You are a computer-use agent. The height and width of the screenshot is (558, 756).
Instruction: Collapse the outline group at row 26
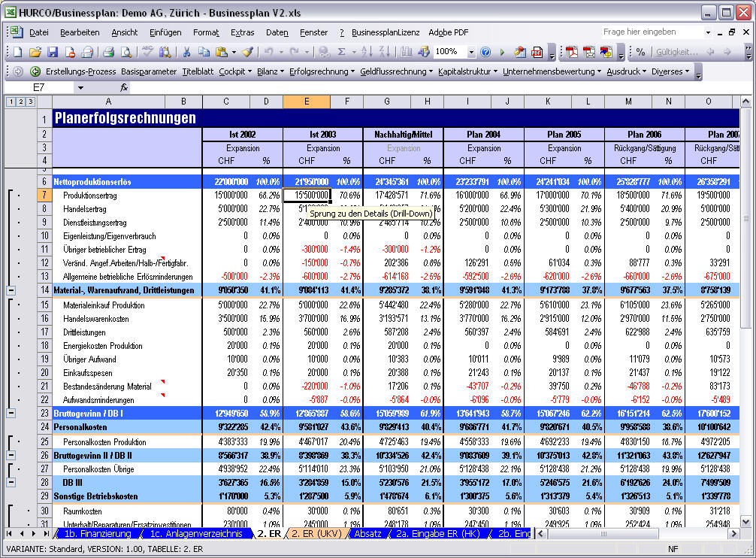pyautogui.click(x=11, y=455)
